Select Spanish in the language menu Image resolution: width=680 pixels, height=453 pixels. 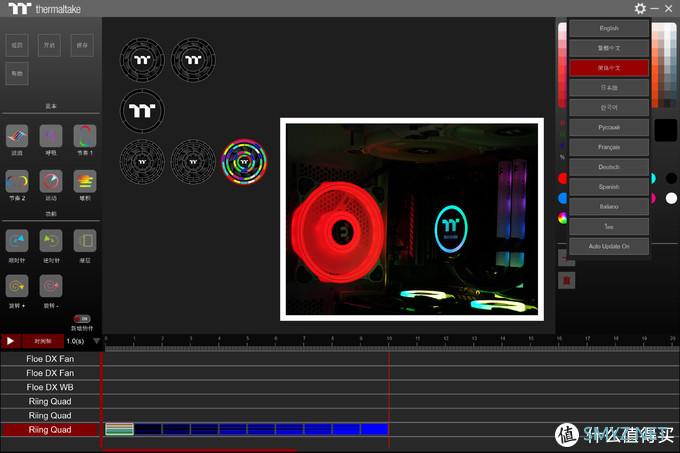tap(609, 187)
